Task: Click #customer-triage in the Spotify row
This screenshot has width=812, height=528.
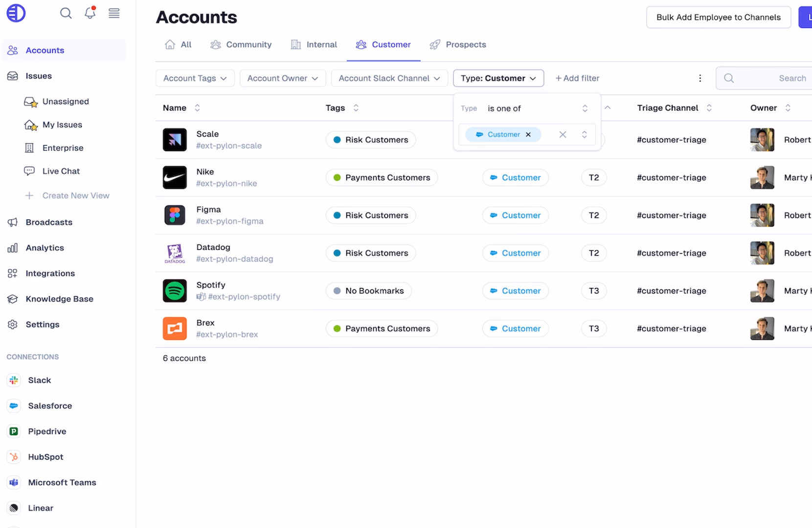Action: (x=672, y=291)
